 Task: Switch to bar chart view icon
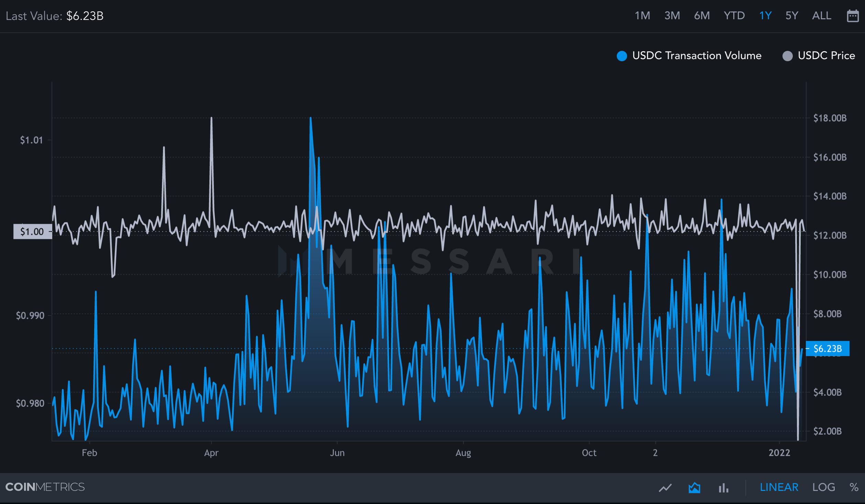point(723,487)
